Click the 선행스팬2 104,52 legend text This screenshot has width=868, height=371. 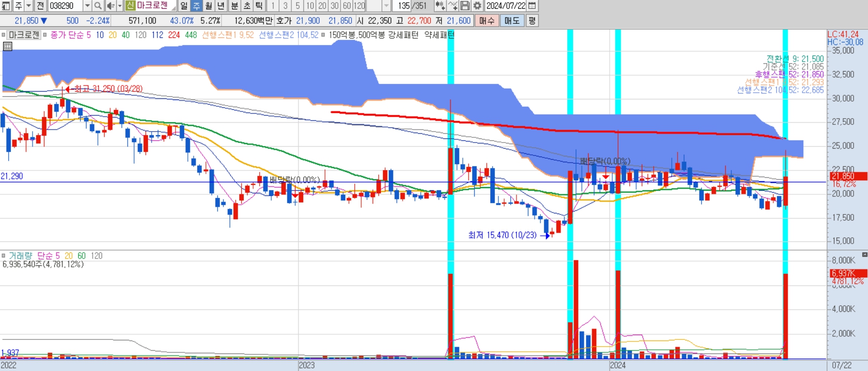click(x=288, y=35)
